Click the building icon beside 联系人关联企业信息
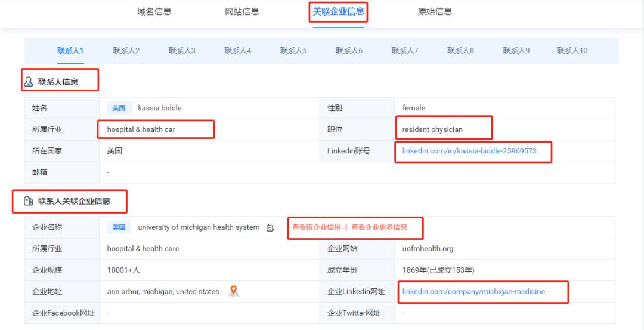644x330 pixels. [x=29, y=201]
